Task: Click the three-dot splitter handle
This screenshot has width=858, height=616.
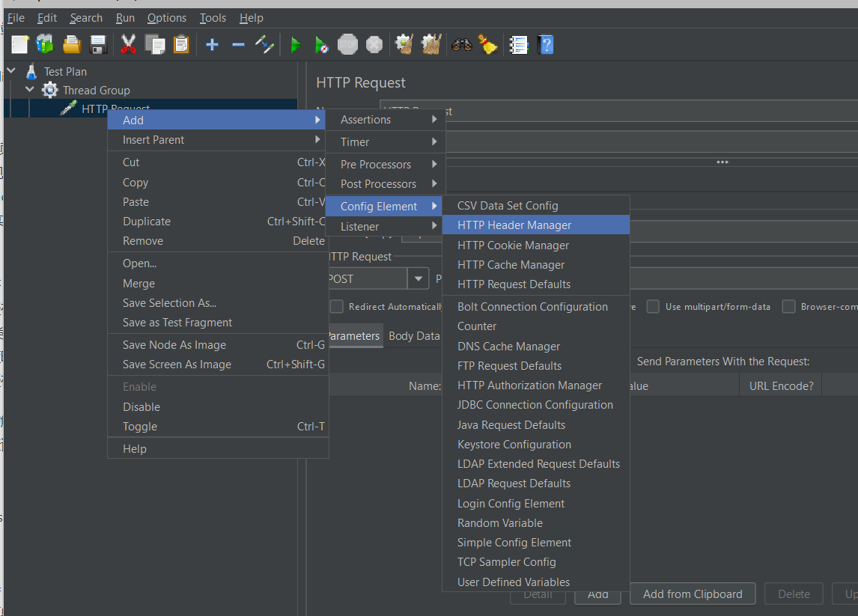Action: point(722,162)
